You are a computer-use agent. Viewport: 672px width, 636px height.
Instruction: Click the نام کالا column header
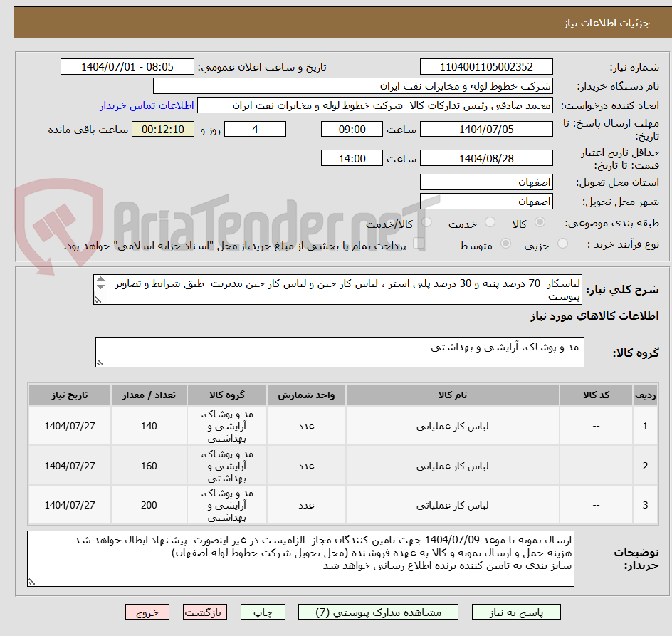pyautogui.click(x=452, y=395)
